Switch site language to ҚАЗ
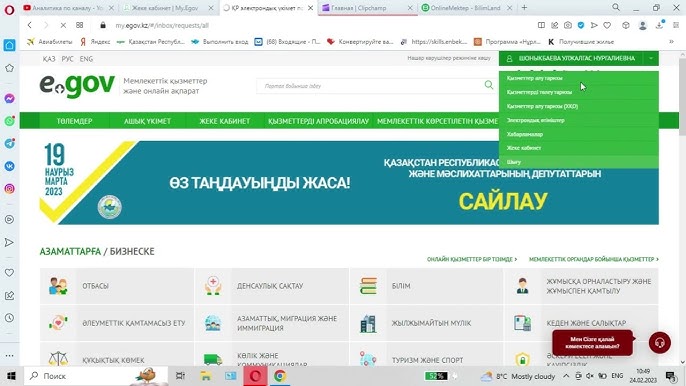This screenshot has height=386, width=686. (49, 59)
